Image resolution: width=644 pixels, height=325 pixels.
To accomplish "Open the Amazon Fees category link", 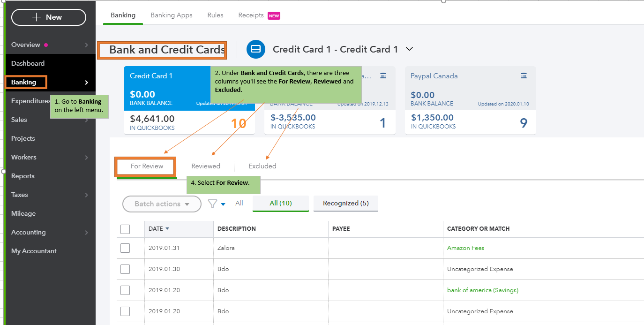I will pos(465,248).
